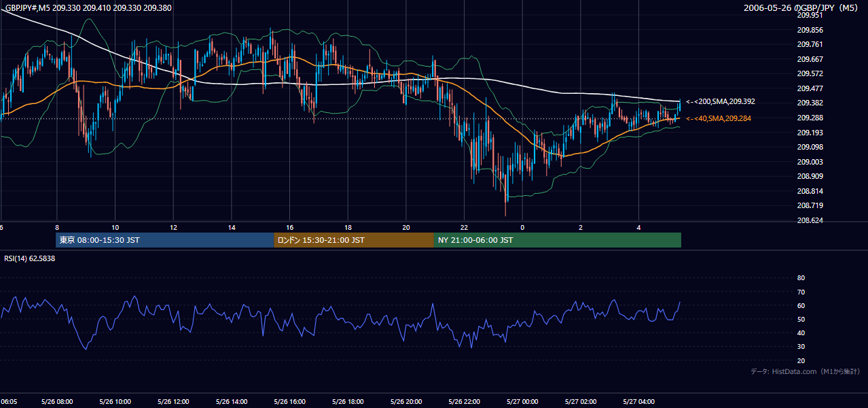
Task: Click the 東京 08:00-15:30 JST session bar
Action: (165, 240)
